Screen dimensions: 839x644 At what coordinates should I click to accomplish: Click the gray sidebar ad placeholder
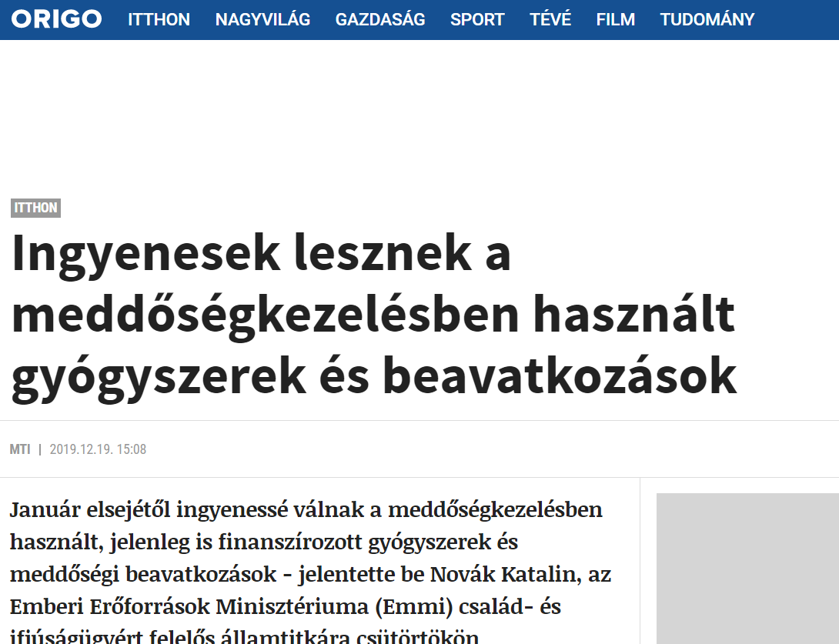point(747,569)
